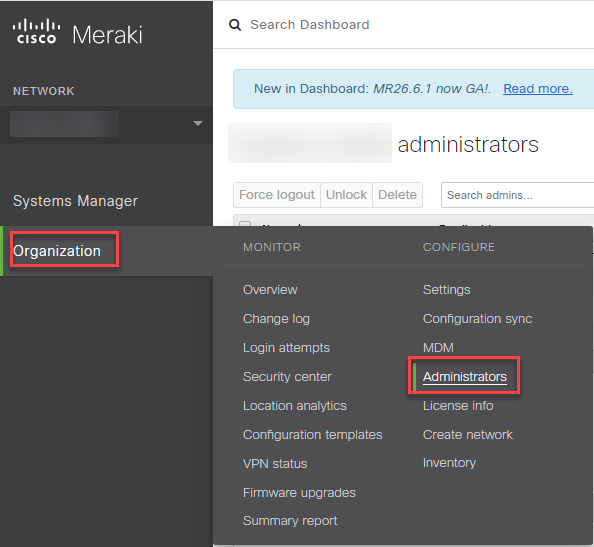Open the Inventory page

click(x=449, y=463)
